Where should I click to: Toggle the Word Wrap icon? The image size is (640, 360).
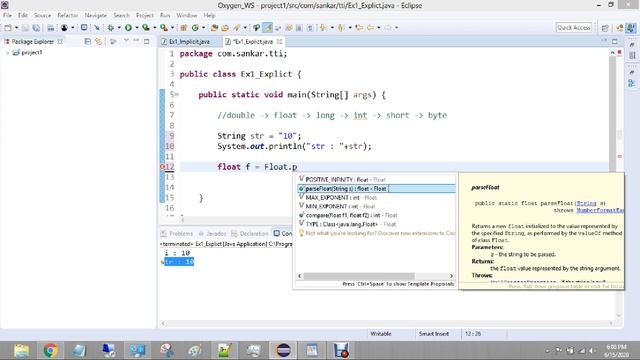(278, 28)
